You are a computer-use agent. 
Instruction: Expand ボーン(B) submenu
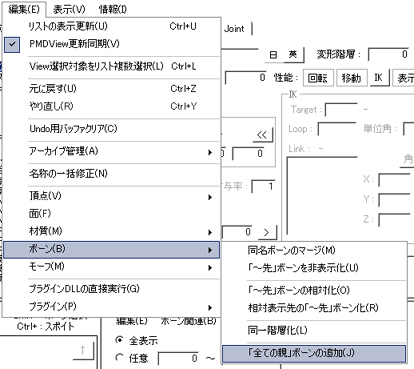coord(112,249)
